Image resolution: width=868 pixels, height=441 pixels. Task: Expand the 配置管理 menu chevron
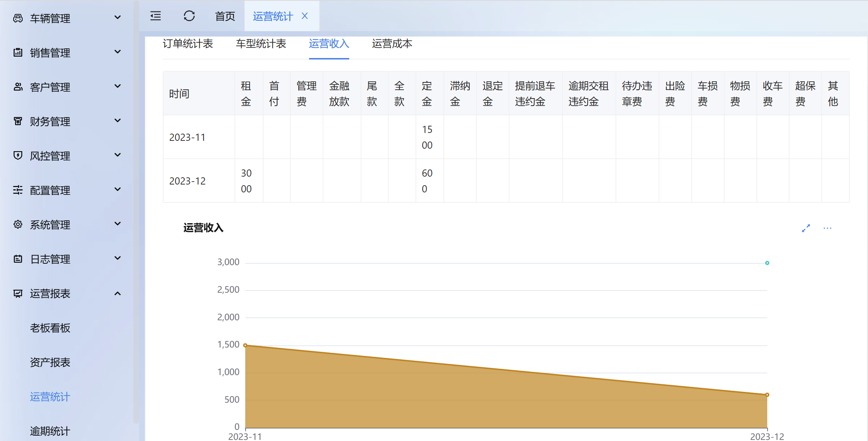[117, 190]
